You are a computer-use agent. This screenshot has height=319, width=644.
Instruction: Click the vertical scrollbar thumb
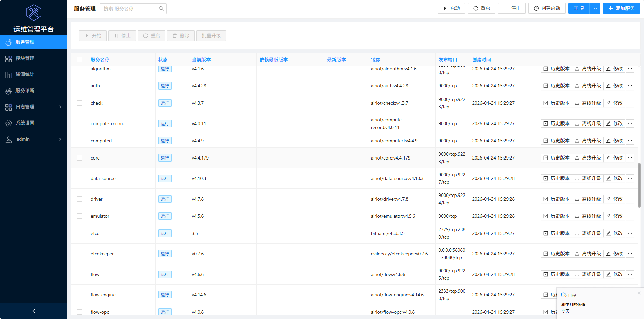[x=639, y=185]
